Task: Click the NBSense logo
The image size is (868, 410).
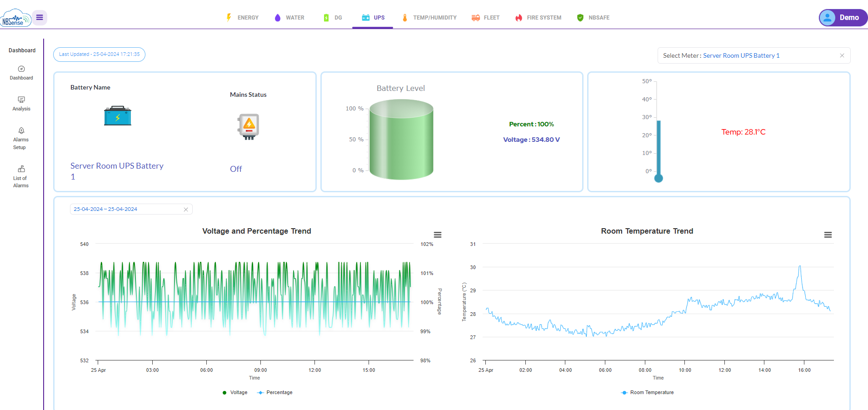Action: click(x=15, y=18)
